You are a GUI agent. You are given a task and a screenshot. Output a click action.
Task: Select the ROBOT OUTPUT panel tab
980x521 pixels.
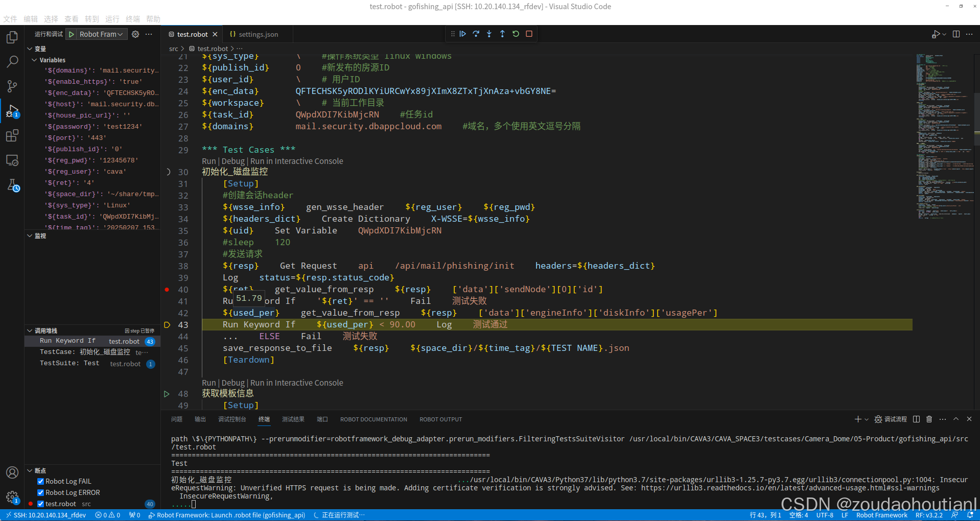[440, 419]
